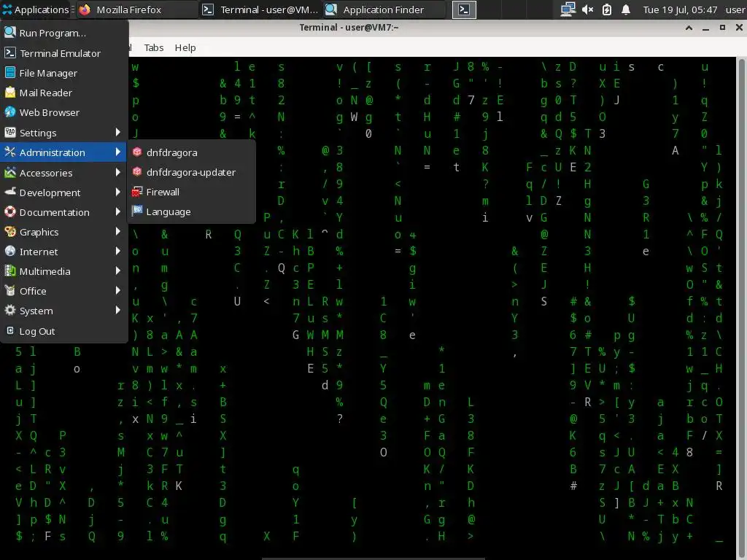The image size is (747, 560).
Task: Select the unlabeled terminal taskbar button
Action: (x=463, y=9)
